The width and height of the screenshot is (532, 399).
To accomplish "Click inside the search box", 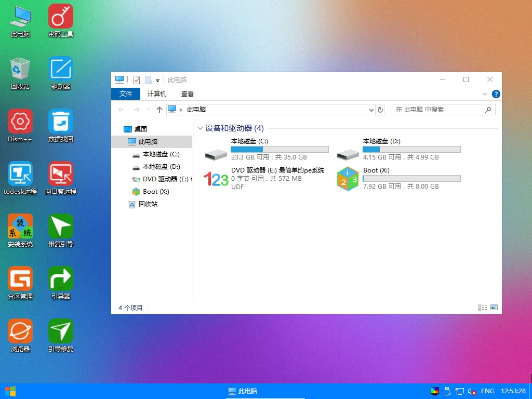I will (x=442, y=110).
